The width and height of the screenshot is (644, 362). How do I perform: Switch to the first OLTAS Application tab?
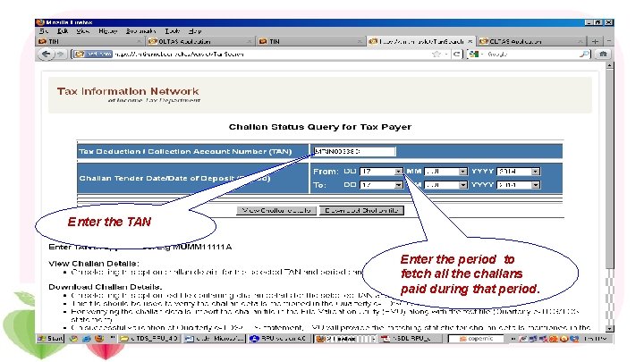point(200,41)
